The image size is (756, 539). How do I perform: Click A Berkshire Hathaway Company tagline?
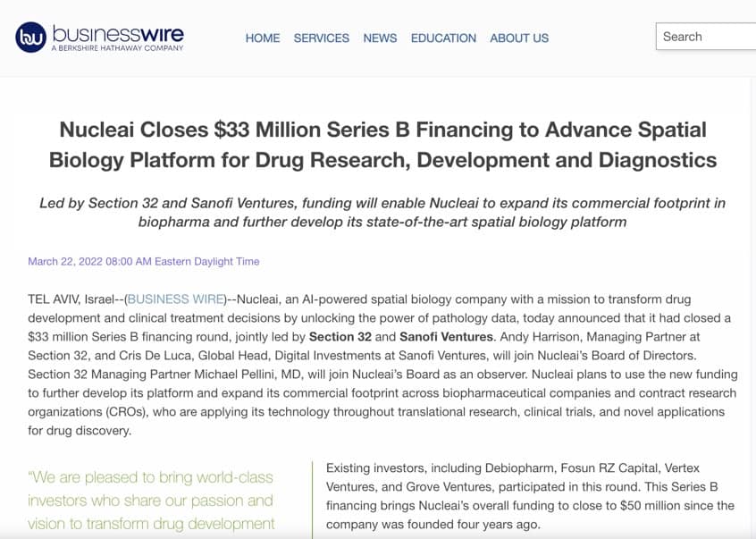click(x=118, y=48)
